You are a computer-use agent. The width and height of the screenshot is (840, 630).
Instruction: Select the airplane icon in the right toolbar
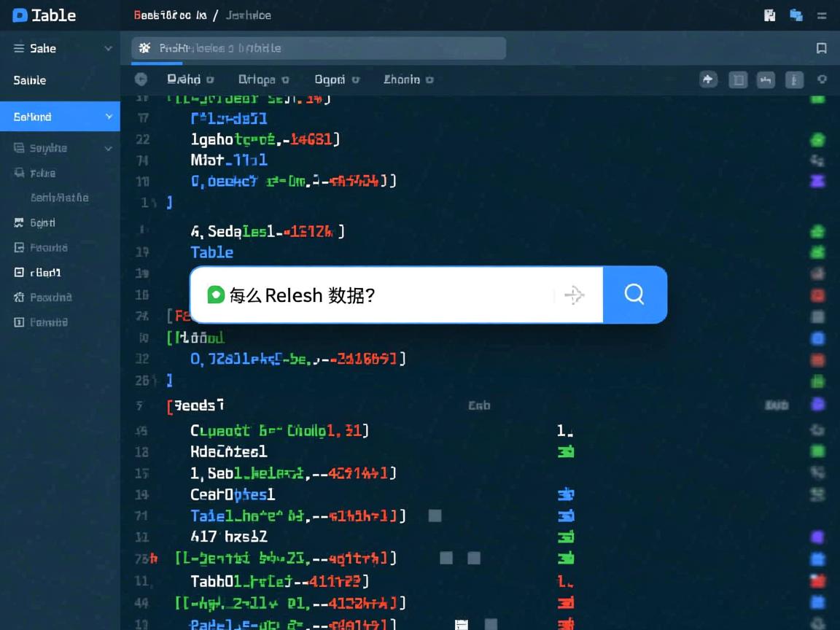coord(708,79)
